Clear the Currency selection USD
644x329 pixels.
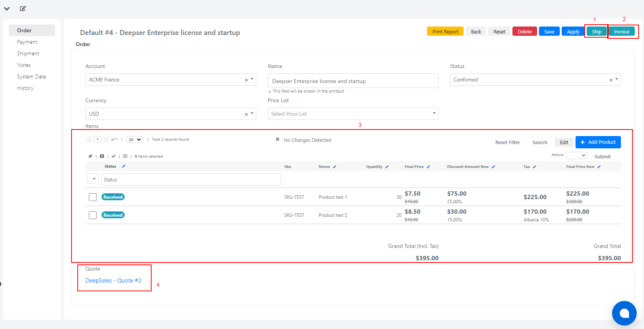tap(246, 114)
